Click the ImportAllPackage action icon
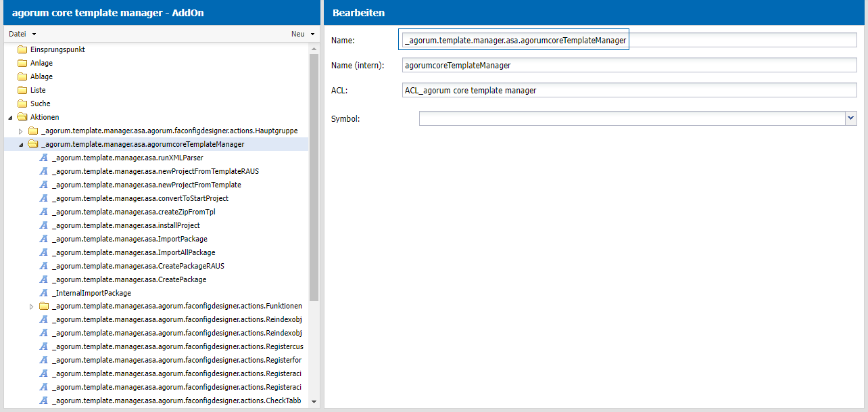Viewport: 868px width, 412px height. (x=44, y=252)
